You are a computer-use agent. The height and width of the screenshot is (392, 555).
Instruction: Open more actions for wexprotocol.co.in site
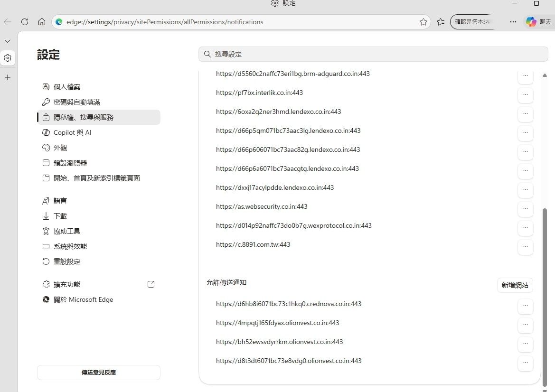click(525, 227)
